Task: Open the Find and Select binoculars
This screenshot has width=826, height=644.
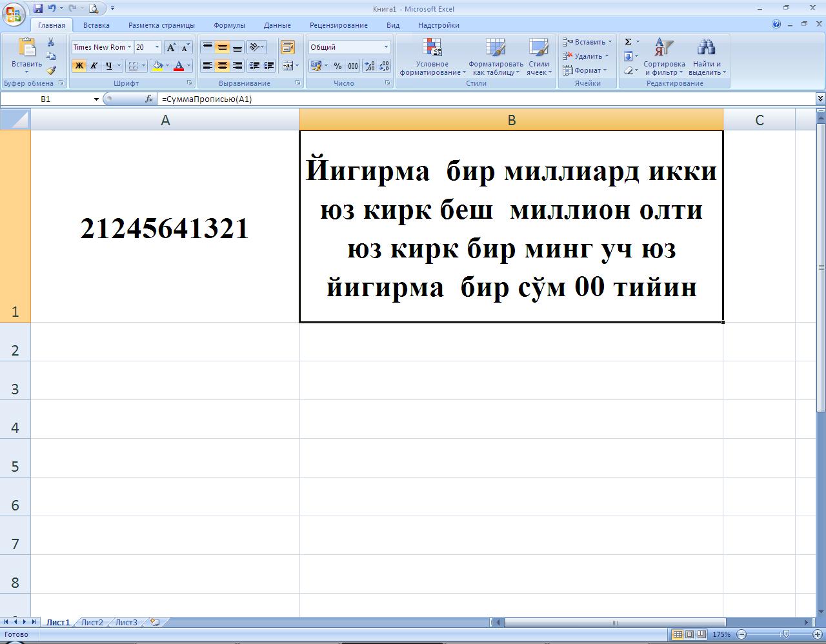Action: pos(707,56)
